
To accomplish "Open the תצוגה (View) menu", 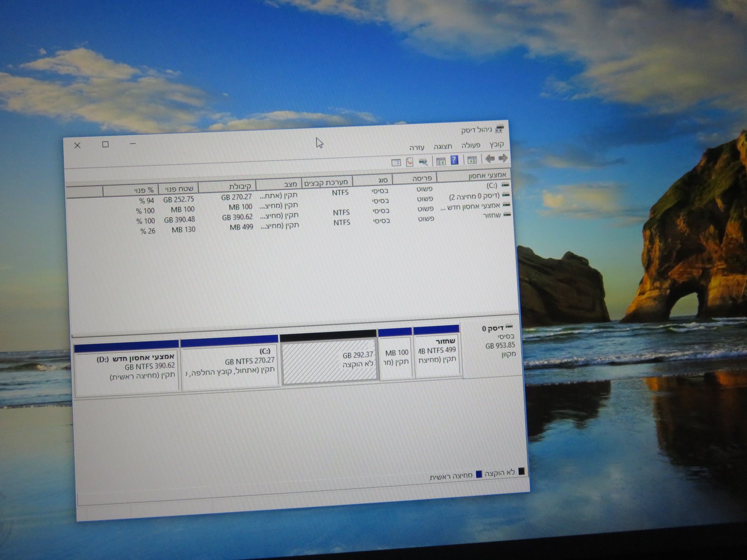I will click(x=443, y=147).
